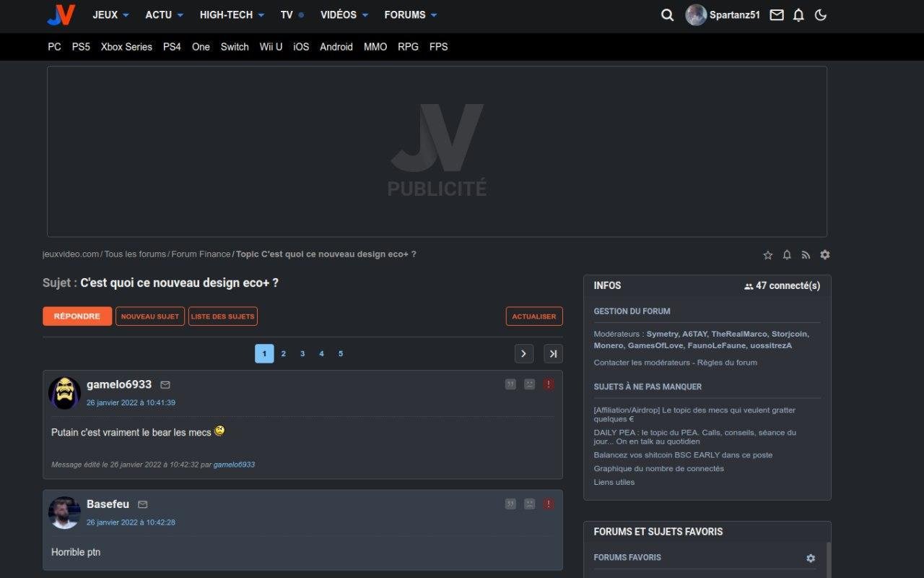The image size is (924, 578).
Task: Click the RÉPONDRE button
Action: (77, 316)
